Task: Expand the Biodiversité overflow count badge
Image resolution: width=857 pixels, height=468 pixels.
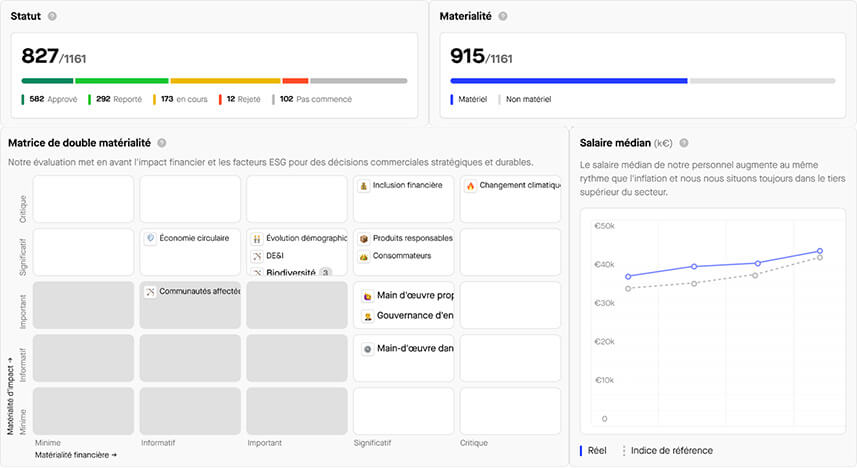Action: click(x=325, y=273)
